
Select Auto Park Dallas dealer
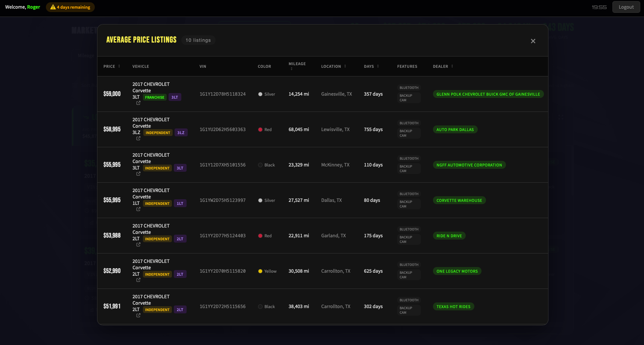[x=455, y=130]
